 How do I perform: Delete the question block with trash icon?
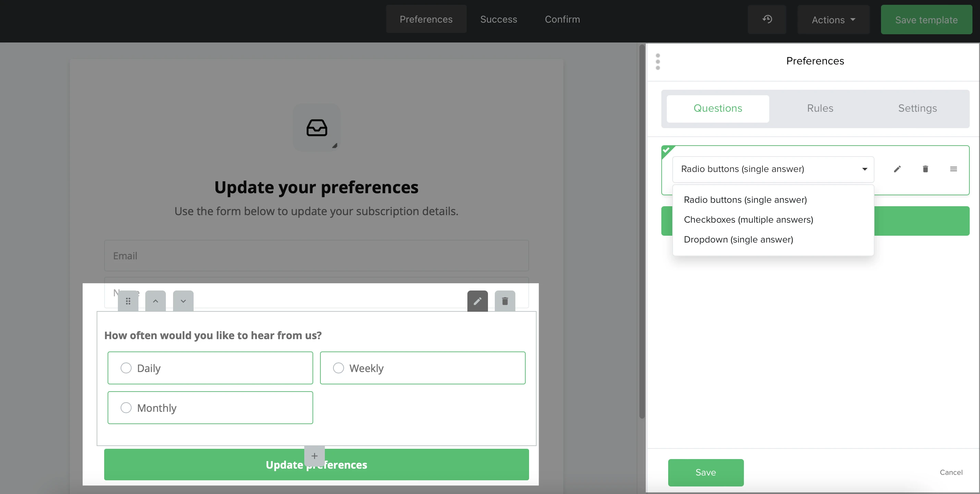coord(505,301)
